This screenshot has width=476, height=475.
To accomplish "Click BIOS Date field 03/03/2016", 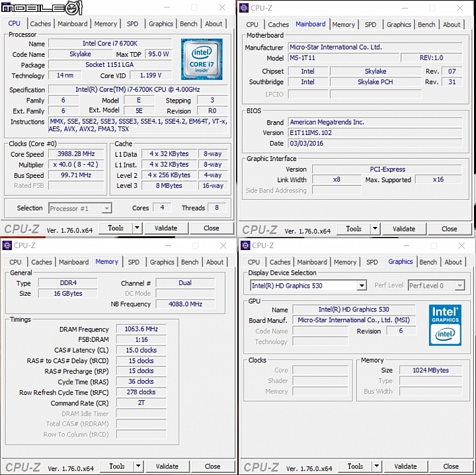I will (x=376, y=144).
